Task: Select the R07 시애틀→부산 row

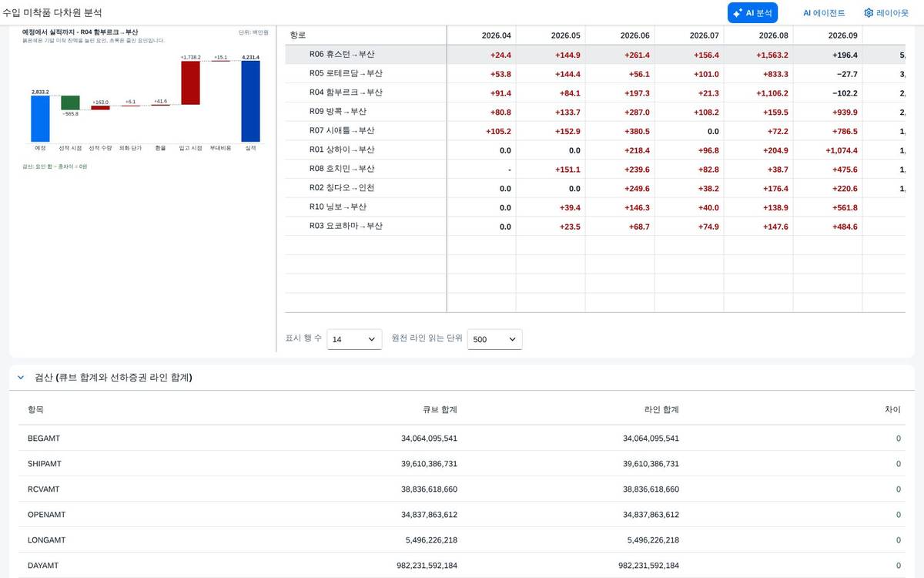Action: (595, 131)
